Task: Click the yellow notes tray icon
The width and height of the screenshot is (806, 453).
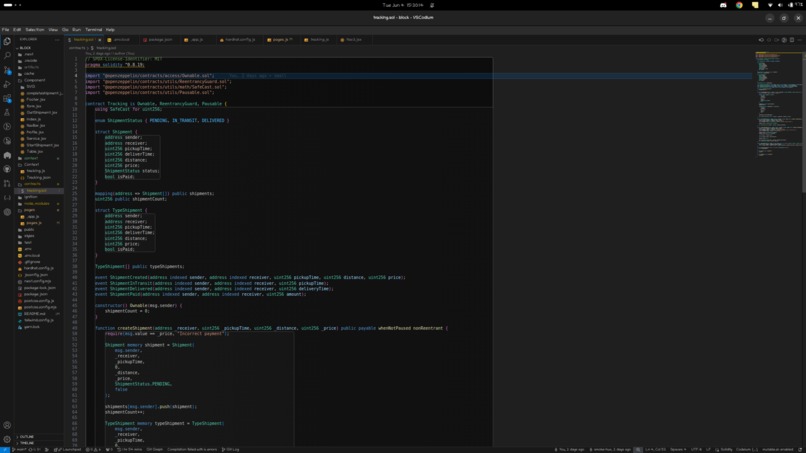Action: coord(755,5)
